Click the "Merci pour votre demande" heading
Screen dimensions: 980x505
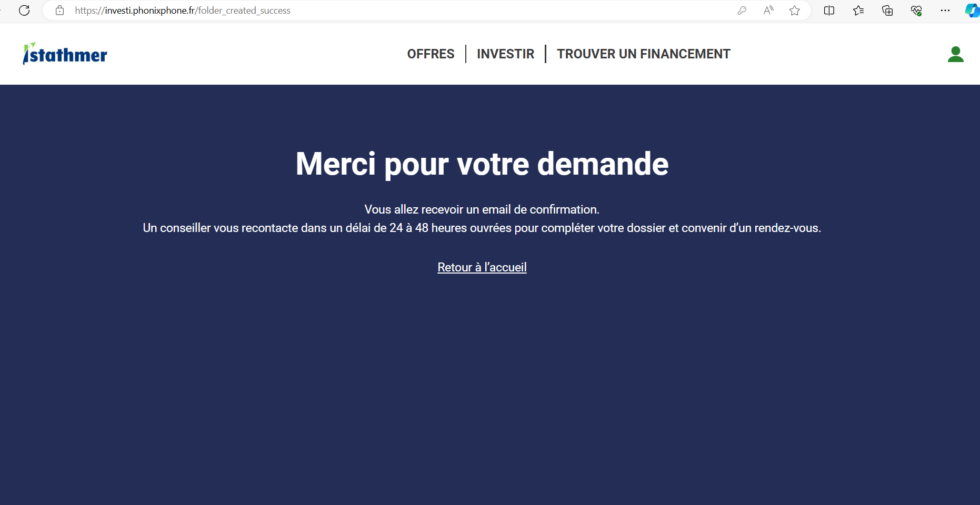tap(482, 164)
